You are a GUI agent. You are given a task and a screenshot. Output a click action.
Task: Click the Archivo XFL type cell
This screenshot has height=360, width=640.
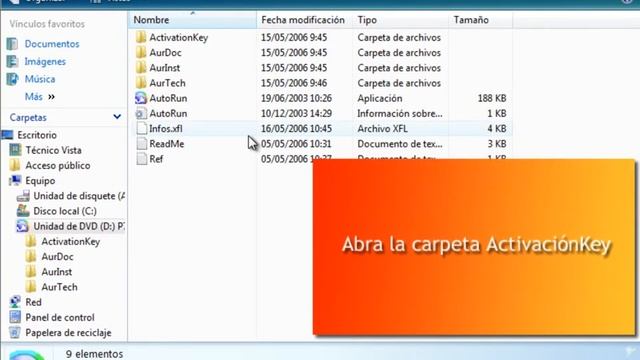click(x=382, y=128)
